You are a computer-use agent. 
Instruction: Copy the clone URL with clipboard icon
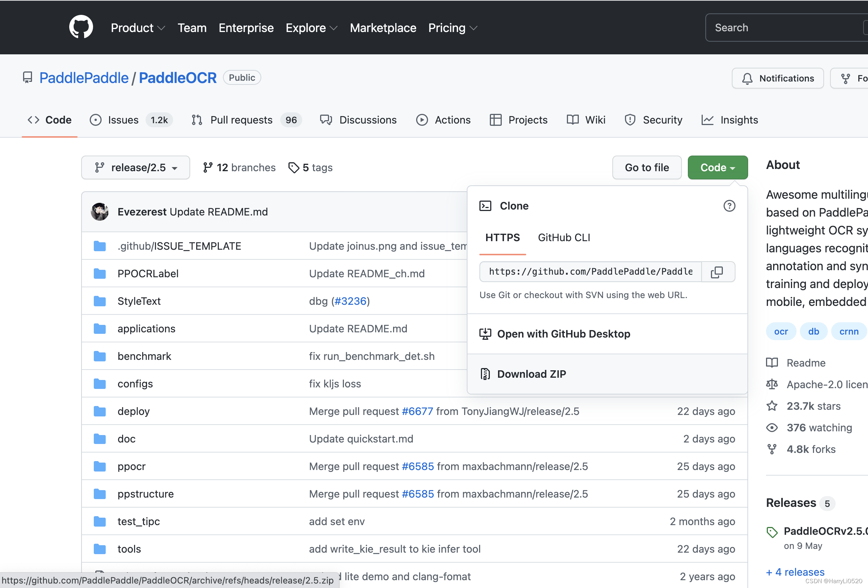pos(717,272)
